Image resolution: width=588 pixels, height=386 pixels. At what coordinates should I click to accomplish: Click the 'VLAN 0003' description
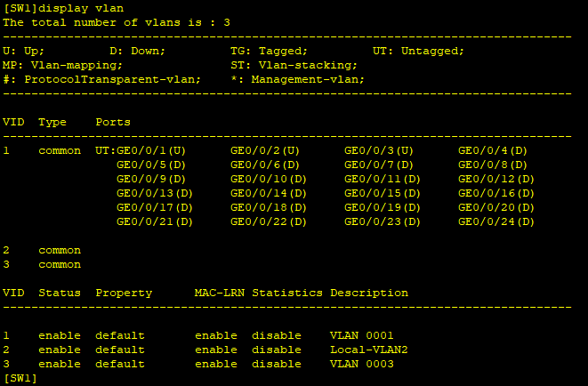[x=361, y=364]
